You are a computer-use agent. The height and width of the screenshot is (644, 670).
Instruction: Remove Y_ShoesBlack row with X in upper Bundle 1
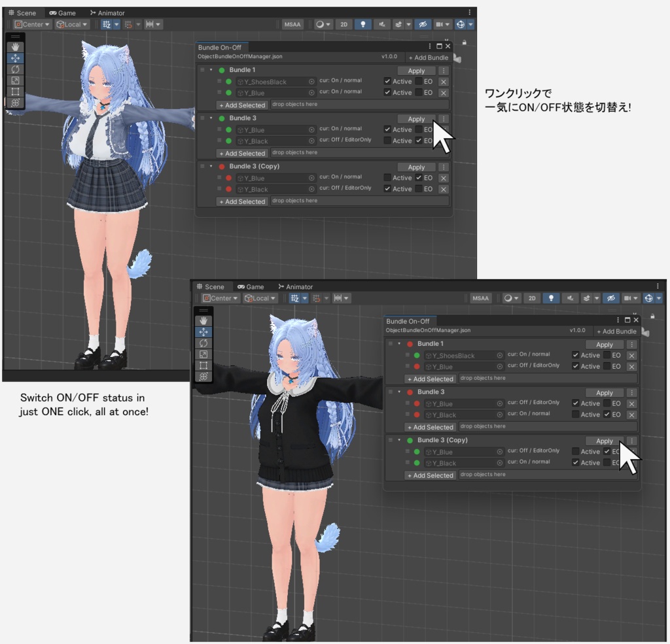444,82
